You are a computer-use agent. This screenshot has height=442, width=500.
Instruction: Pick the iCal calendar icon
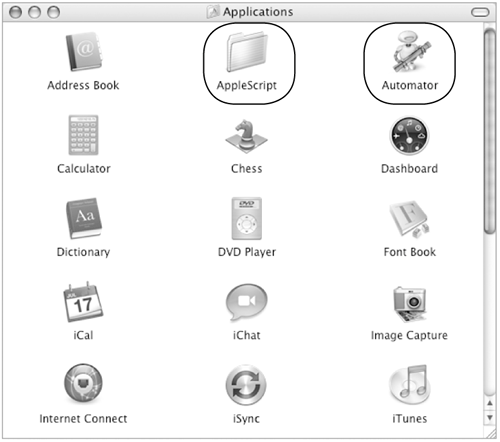(83, 302)
